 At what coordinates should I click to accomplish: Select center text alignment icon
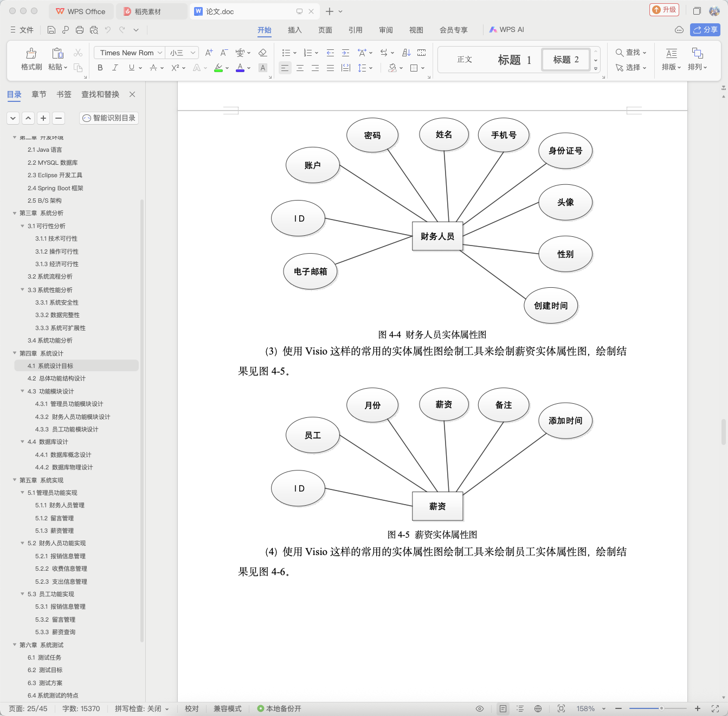pyautogui.click(x=300, y=68)
